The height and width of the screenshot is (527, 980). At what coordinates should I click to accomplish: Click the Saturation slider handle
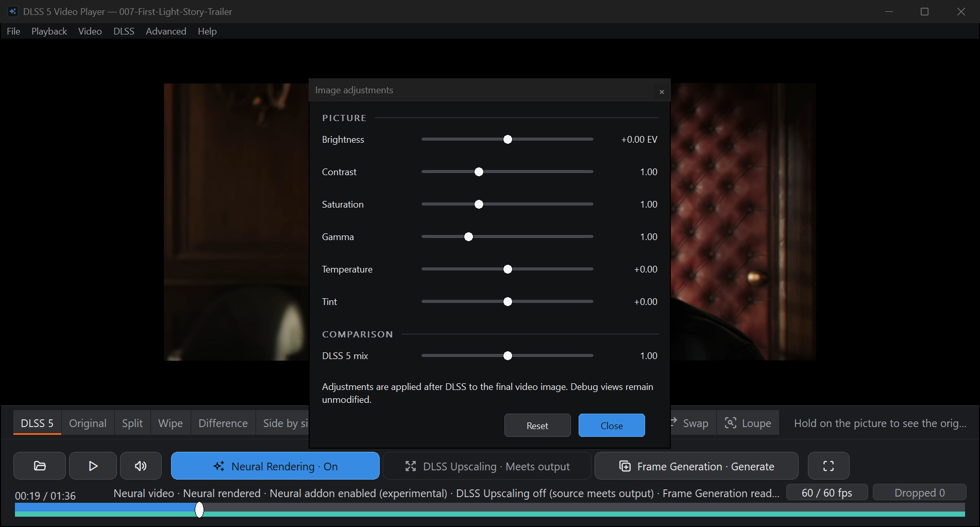(479, 205)
